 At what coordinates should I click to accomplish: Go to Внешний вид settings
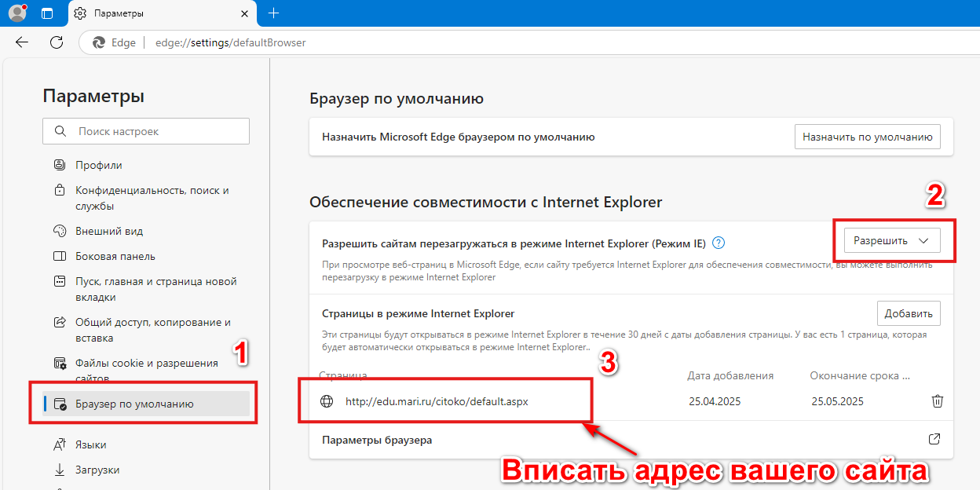pos(109,231)
